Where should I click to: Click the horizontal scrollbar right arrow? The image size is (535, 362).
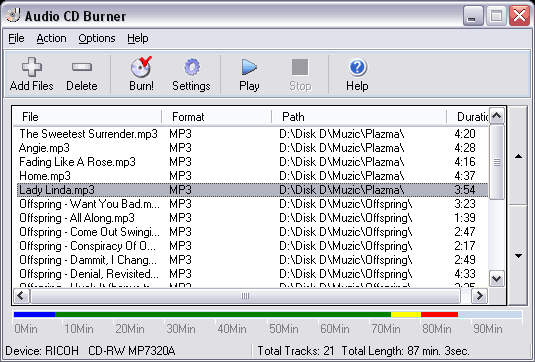(x=479, y=295)
